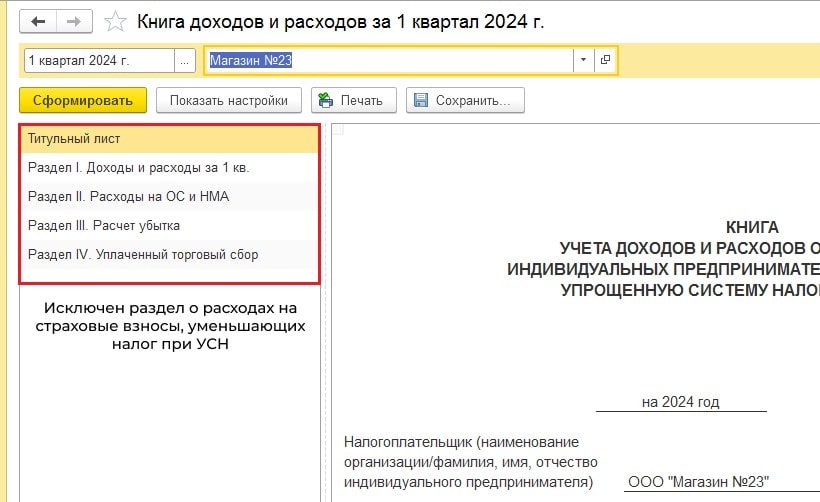Click the open icon beside Магазин №23 field
The height and width of the screenshot is (502, 820).
(604, 61)
